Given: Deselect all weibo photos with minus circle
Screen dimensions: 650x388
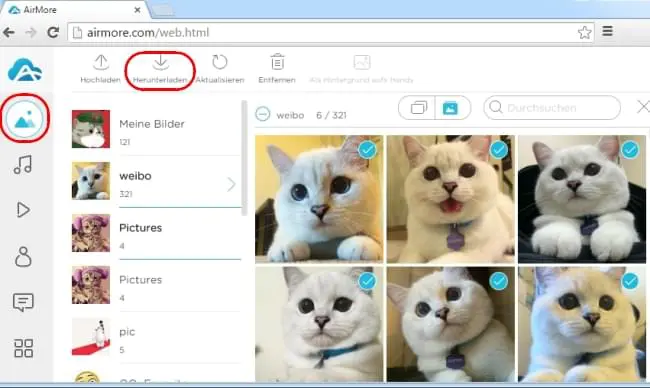Looking at the screenshot, I should tap(263, 114).
